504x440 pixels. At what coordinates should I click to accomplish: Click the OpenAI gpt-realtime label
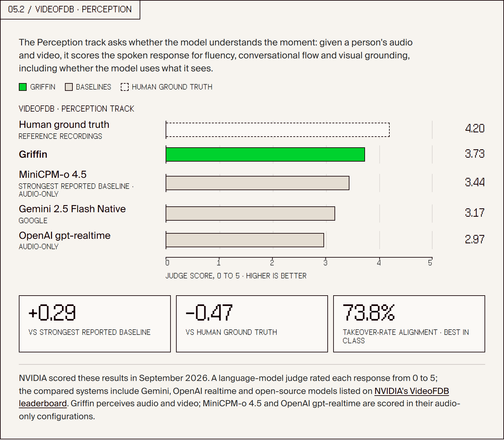65,235
